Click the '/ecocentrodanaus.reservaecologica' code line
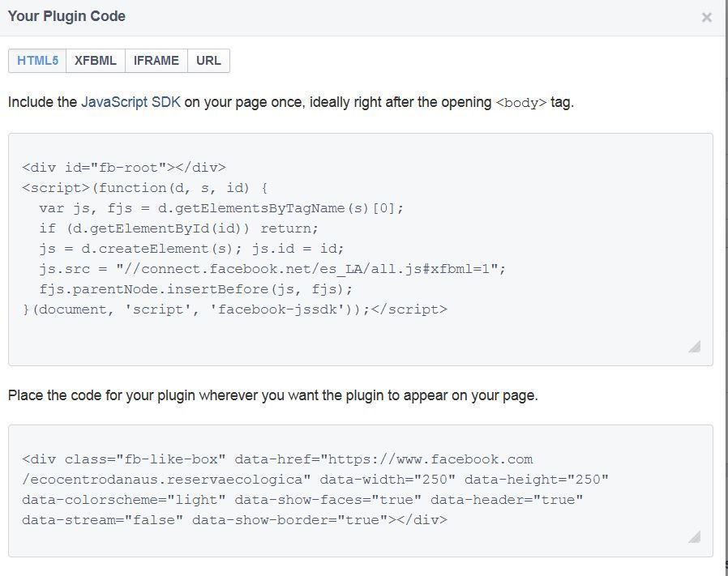 [x=315, y=480]
